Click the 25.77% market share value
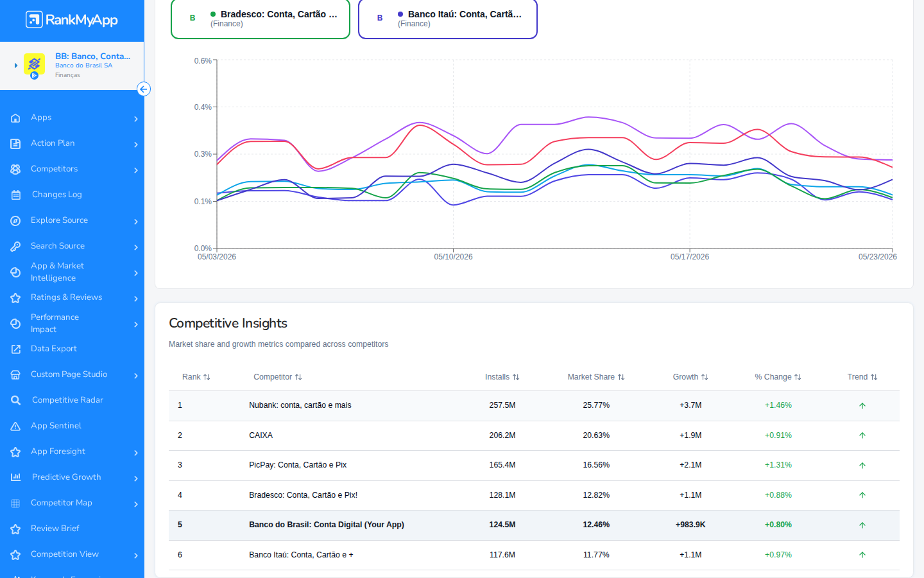 tap(596, 405)
